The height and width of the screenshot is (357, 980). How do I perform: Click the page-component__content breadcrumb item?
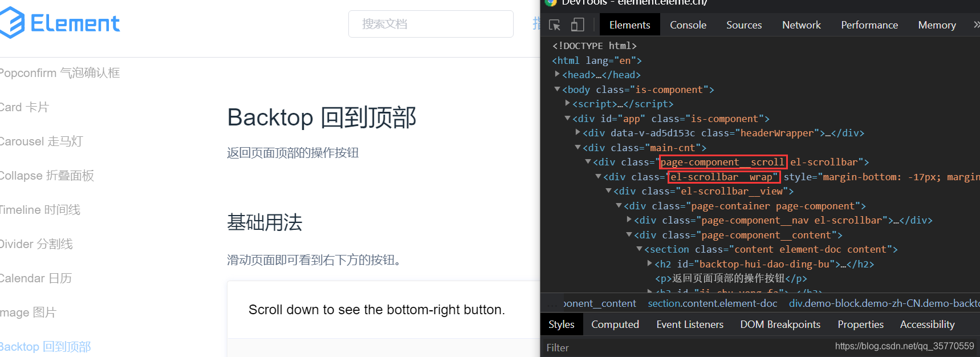(x=599, y=304)
